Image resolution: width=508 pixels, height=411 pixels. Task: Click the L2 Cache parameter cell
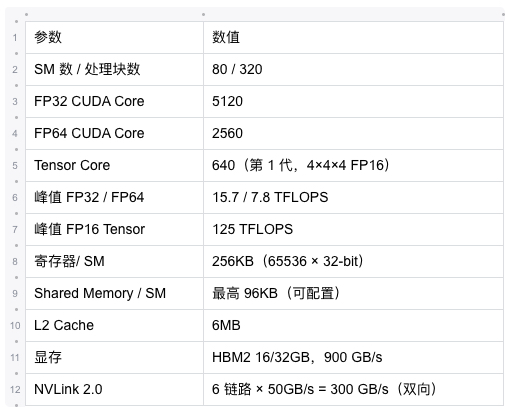(x=114, y=325)
